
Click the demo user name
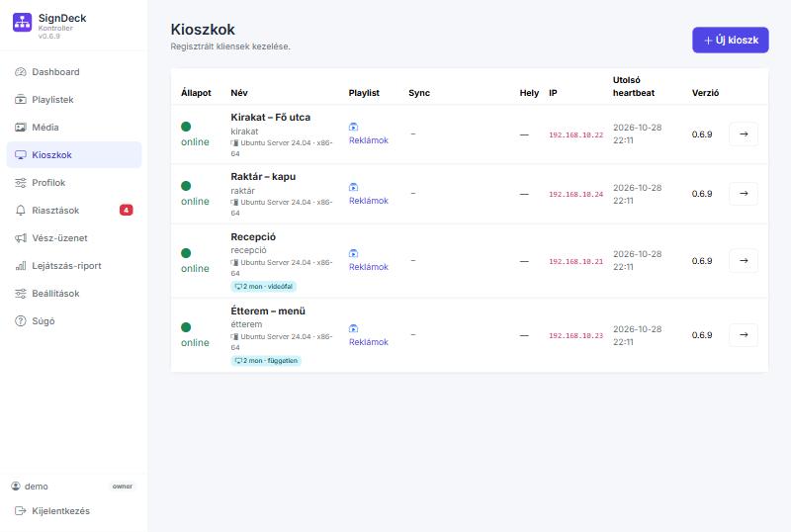[x=37, y=487]
